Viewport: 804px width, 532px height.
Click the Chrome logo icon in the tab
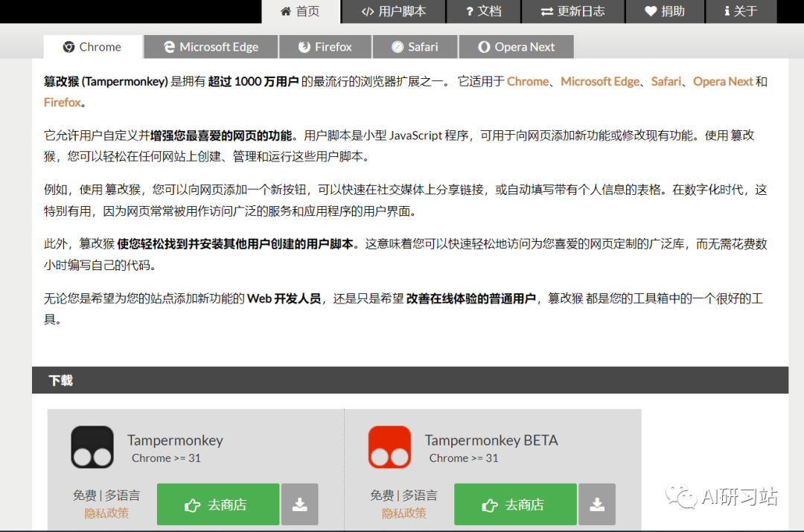click(x=68, y=47)
